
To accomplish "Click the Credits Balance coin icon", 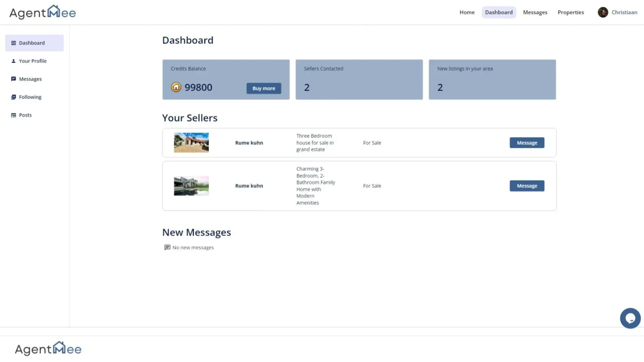I will click(x=176, y=87).
